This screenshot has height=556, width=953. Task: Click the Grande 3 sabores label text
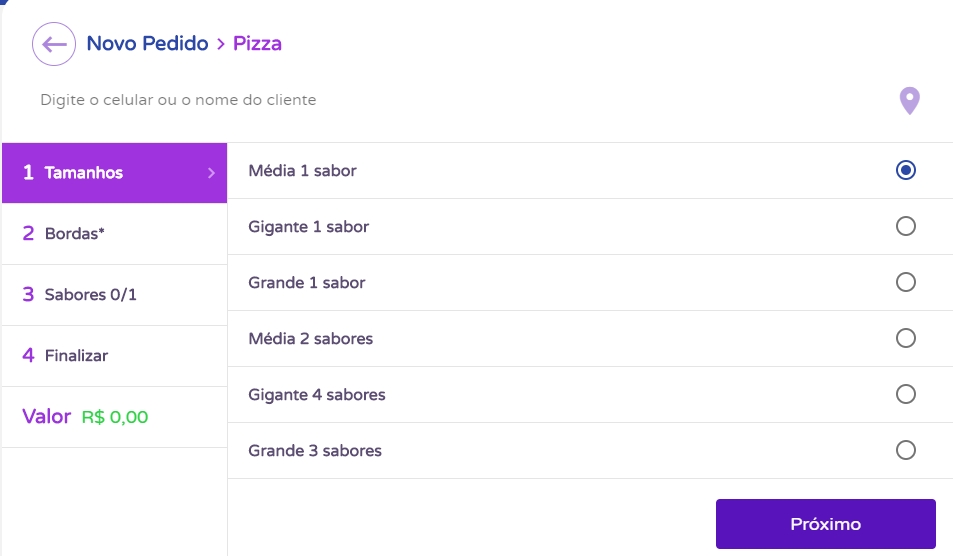(315, 451)
